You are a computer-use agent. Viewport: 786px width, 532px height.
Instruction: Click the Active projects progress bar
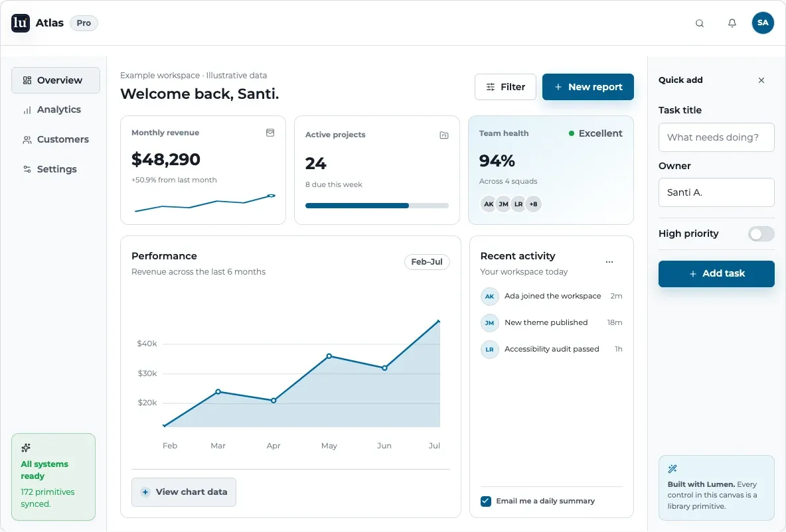point(377,206)
